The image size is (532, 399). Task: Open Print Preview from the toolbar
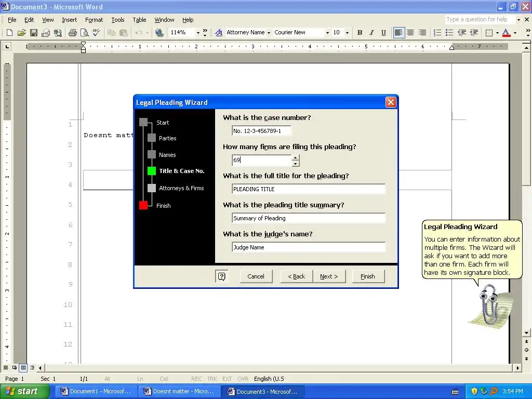(84, 33)
